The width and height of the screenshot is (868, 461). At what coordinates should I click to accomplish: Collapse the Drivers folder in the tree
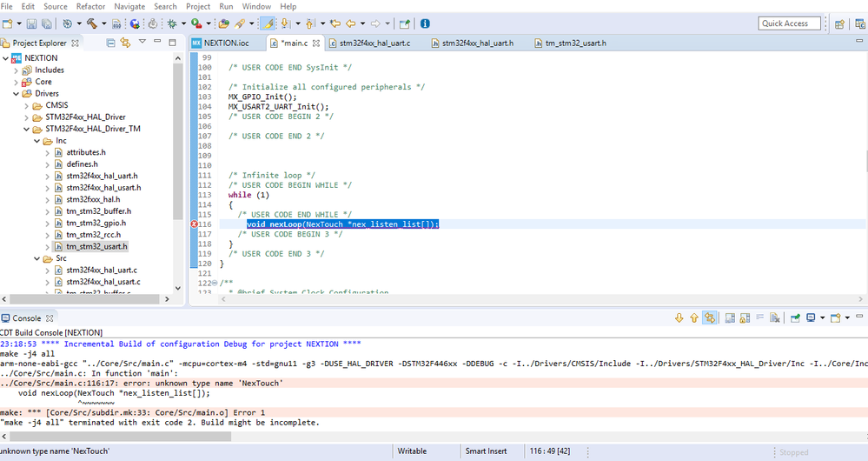(17, 94)
